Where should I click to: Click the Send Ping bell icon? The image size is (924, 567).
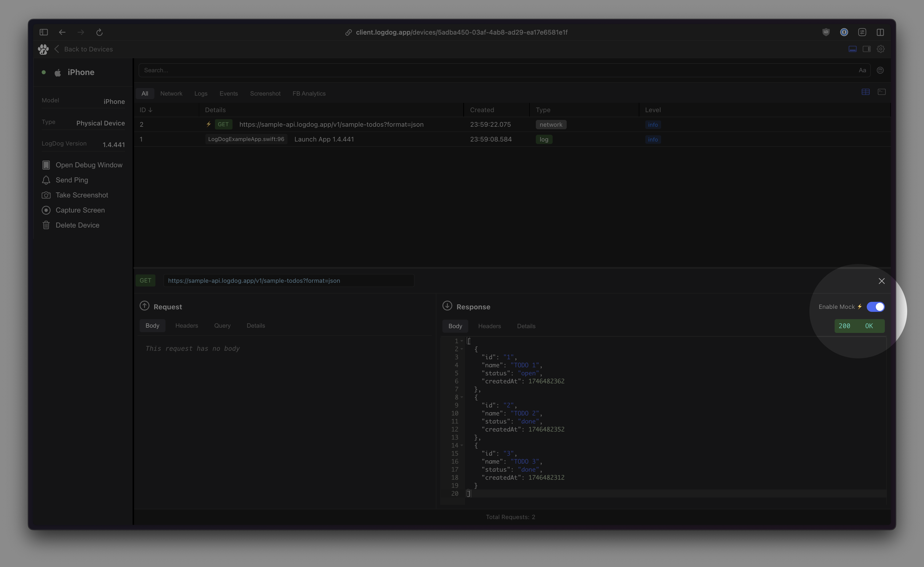(46, 180)
